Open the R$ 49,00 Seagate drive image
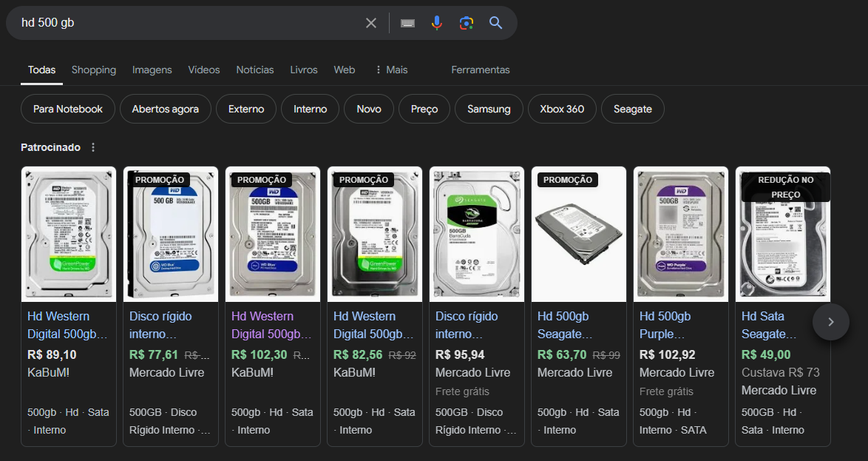This screenshot has width=868, height=461. click(783, 235)
